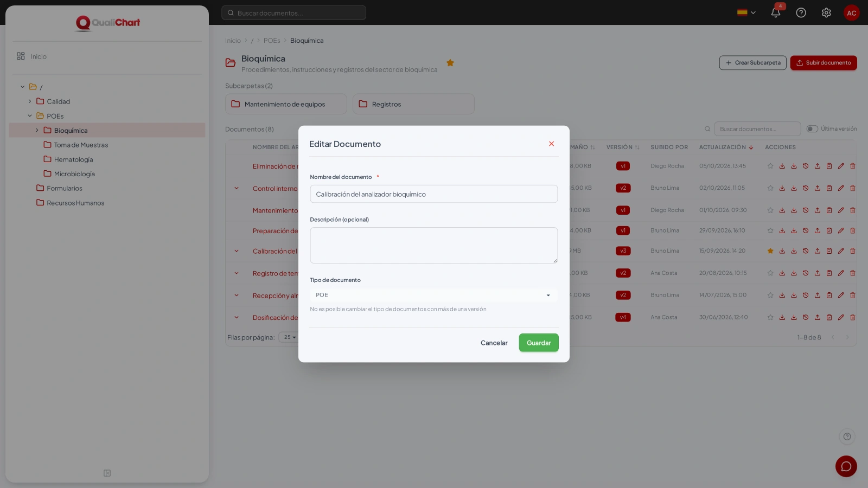Open the notifications bell
868x488 pixels.
[x=776, y=12]
